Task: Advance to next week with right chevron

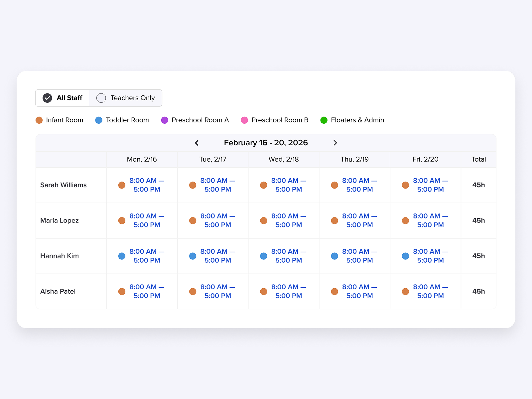Action: point(335,143)
